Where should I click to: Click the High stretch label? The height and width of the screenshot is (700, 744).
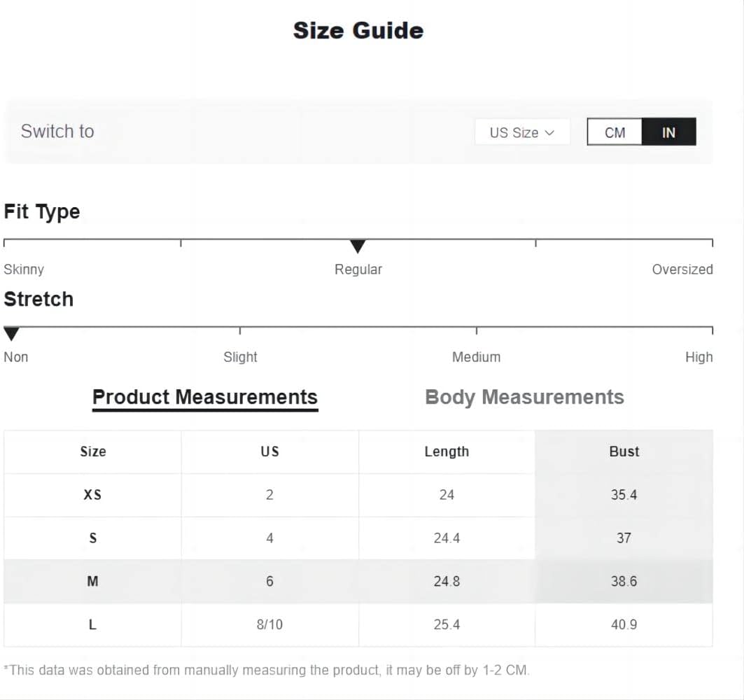pyautogui.click(x=699, y=357)
